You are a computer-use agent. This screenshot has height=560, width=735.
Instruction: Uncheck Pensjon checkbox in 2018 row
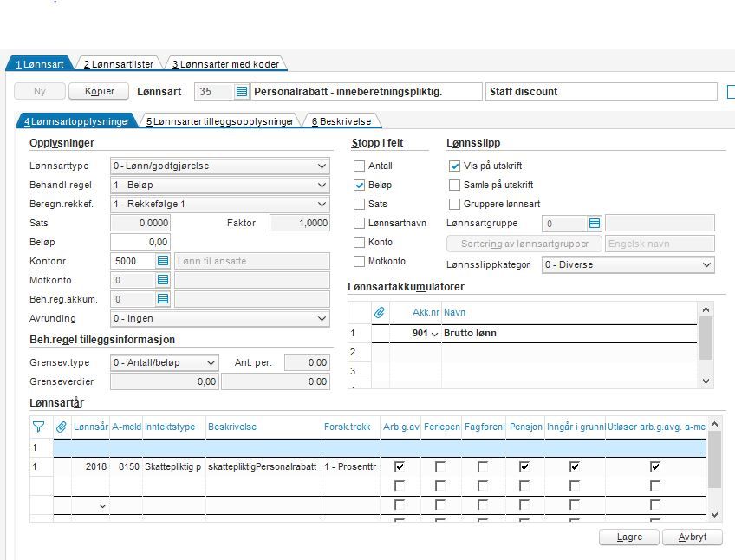click(x=524, y=466)
